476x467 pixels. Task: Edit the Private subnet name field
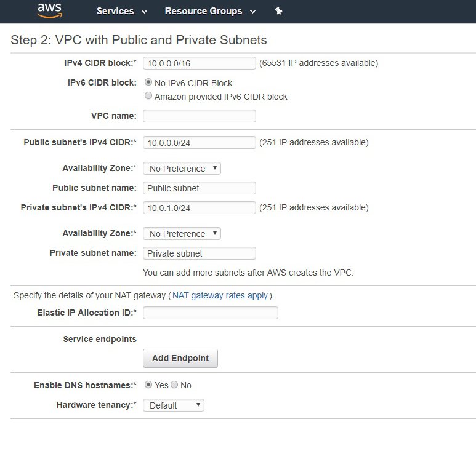click(199, 253)
